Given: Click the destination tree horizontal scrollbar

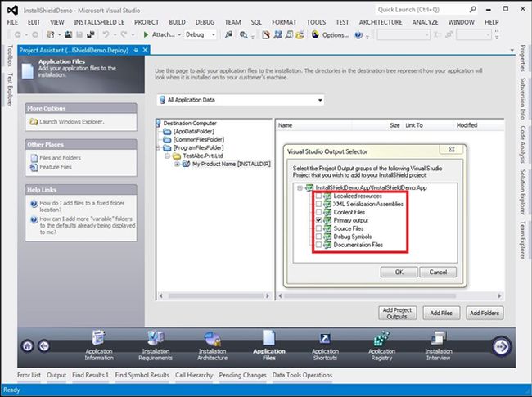Looking at the screenshot, I should click(x=214, y=295).
